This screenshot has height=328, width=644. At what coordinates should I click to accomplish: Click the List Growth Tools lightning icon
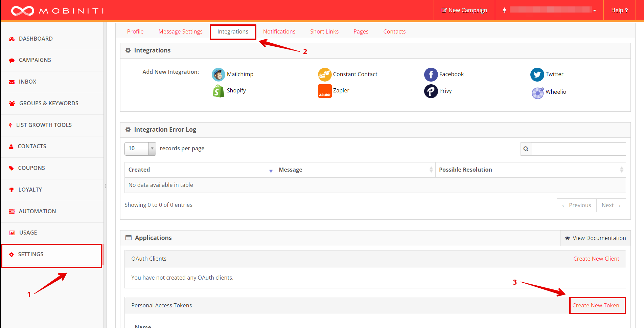[x=10, y=125]
